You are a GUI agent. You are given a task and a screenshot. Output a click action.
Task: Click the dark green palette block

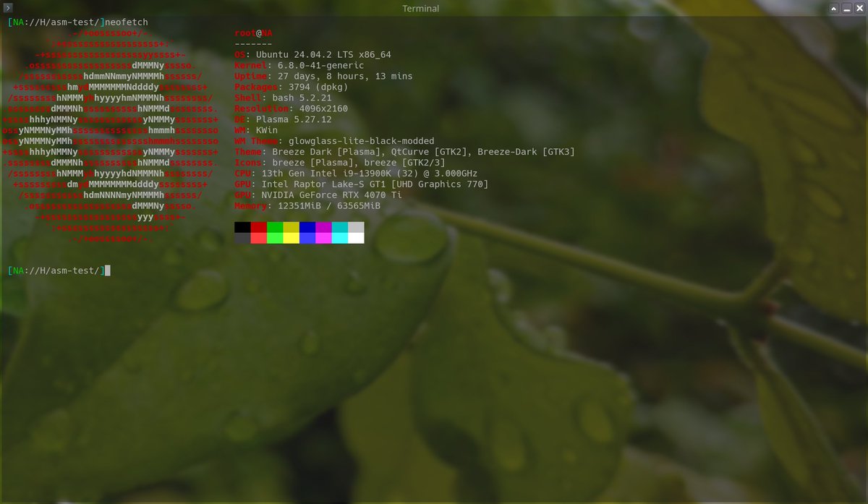click(x=275, y=227)
